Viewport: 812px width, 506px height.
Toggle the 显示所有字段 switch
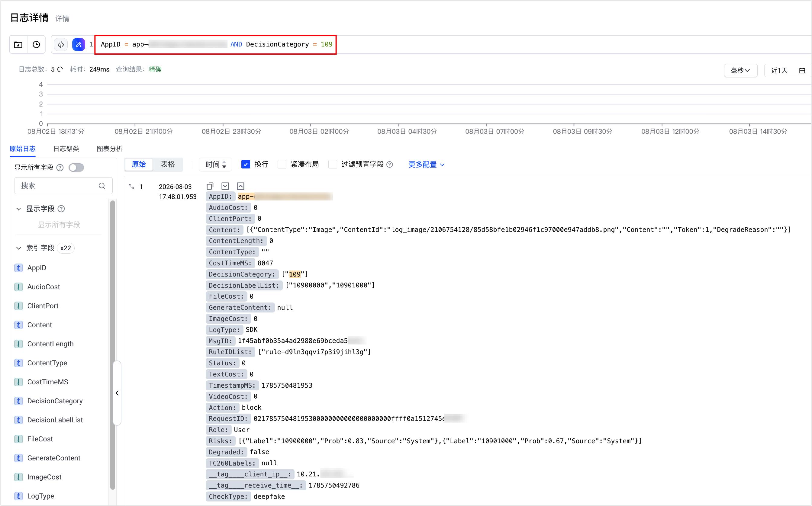pos(76,167)
